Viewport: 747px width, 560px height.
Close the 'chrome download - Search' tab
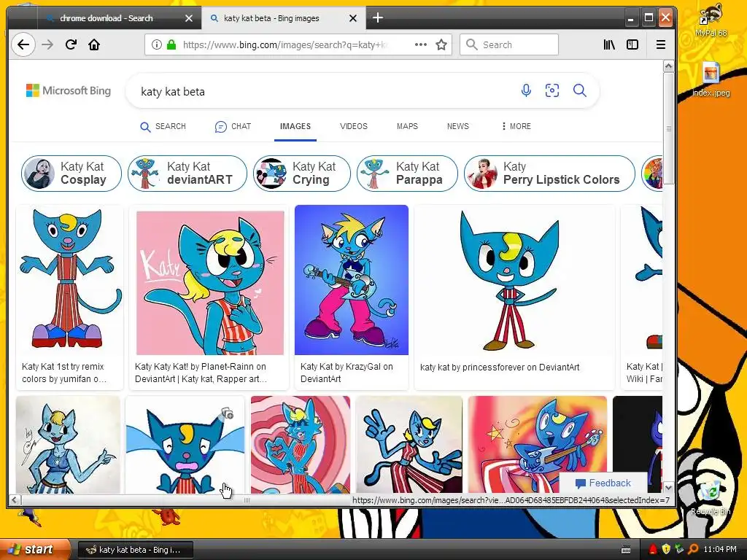tap(189, 18)
